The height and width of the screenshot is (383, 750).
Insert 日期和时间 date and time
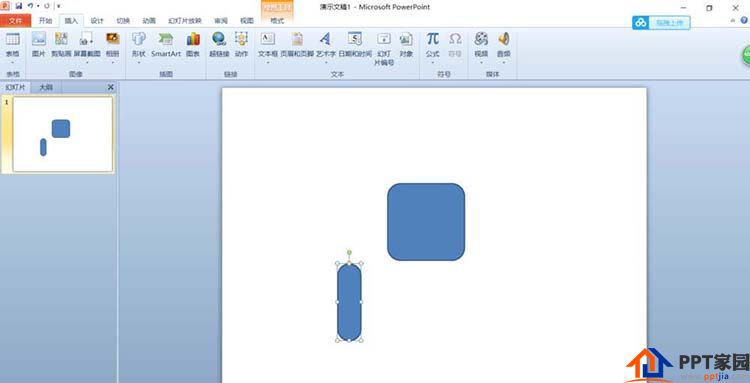point(355,44)
